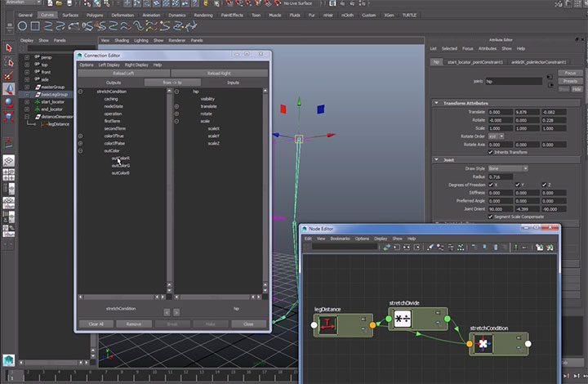The width and height of the screenshot is (588, 384).
Task: Click the stretchDivide node icon in Node Editor
Action: (x=403, y=319)
